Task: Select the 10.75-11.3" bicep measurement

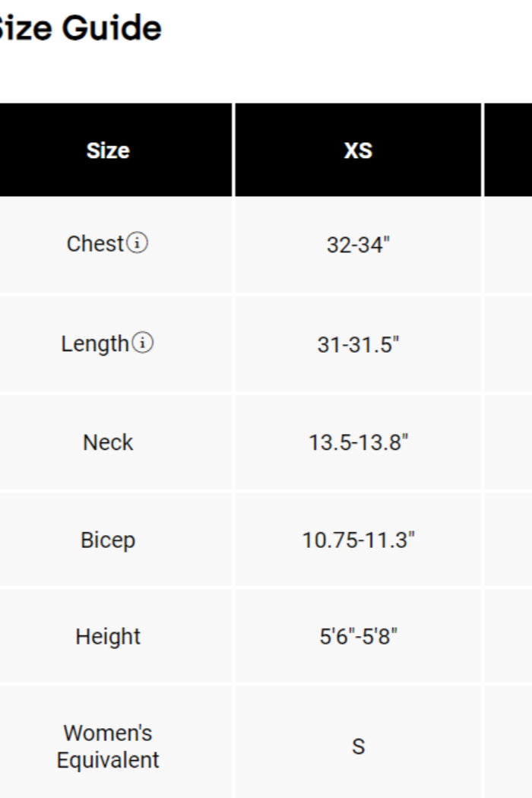Action: click(x=358, y=540)
